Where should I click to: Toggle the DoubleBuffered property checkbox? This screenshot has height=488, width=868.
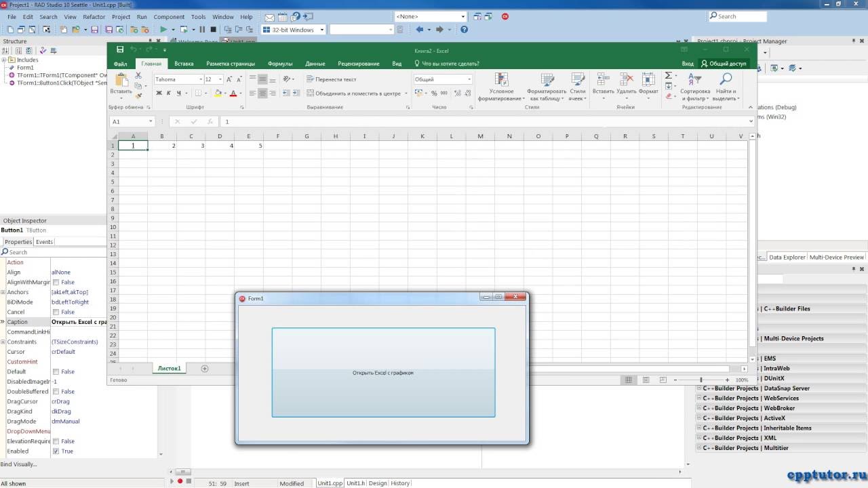click(x=56, y=392)
